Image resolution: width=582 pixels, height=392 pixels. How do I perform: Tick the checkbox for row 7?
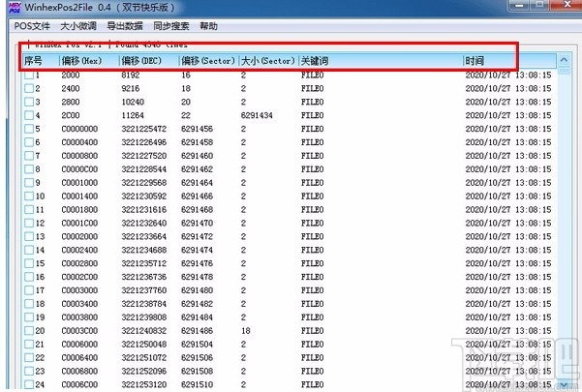[29, 156]
